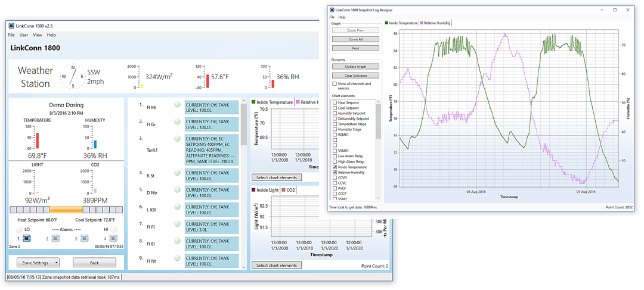644x290 pixels.
Task: Select zone 1 alarm relay icon
Action: click(x=26, y=238)
